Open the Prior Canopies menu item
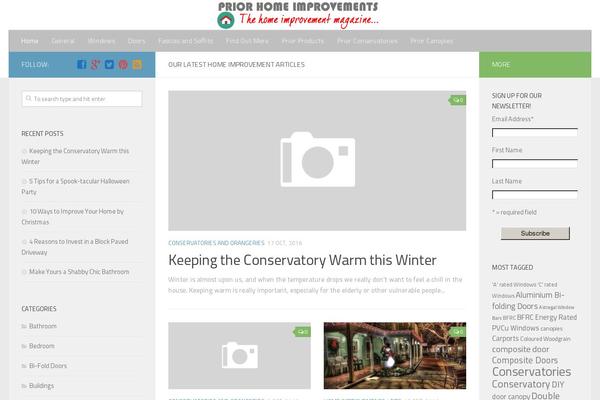600x400 pixels. coord(432,41)
